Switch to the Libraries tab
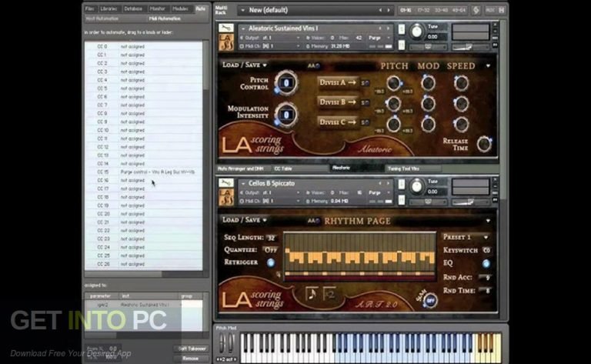The image size is (591, 364). (x=109, y=8)
